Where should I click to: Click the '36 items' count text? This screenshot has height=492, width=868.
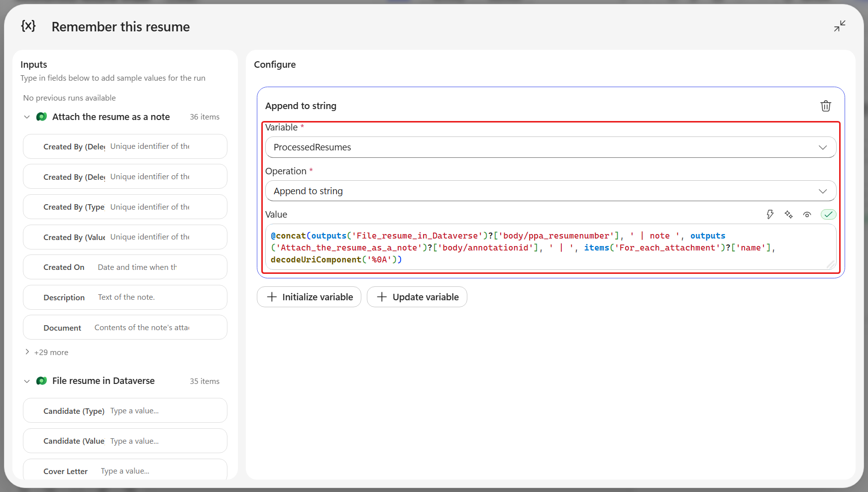point(205,117)
